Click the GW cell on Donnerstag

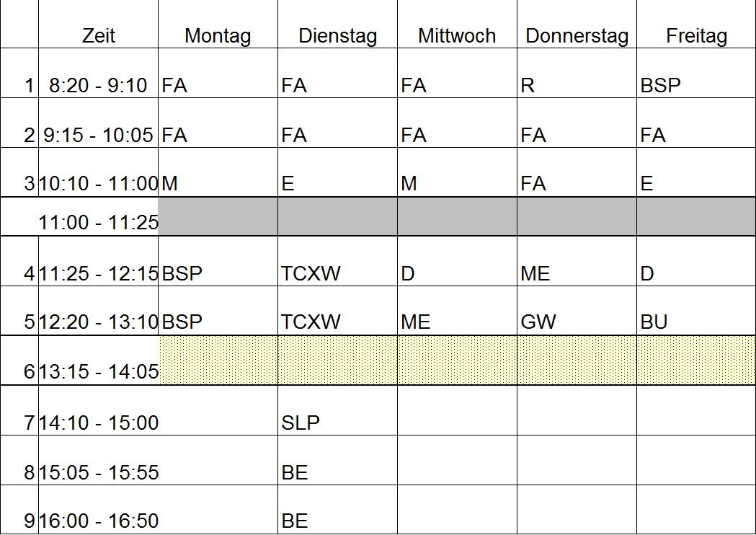pos(577,311)
